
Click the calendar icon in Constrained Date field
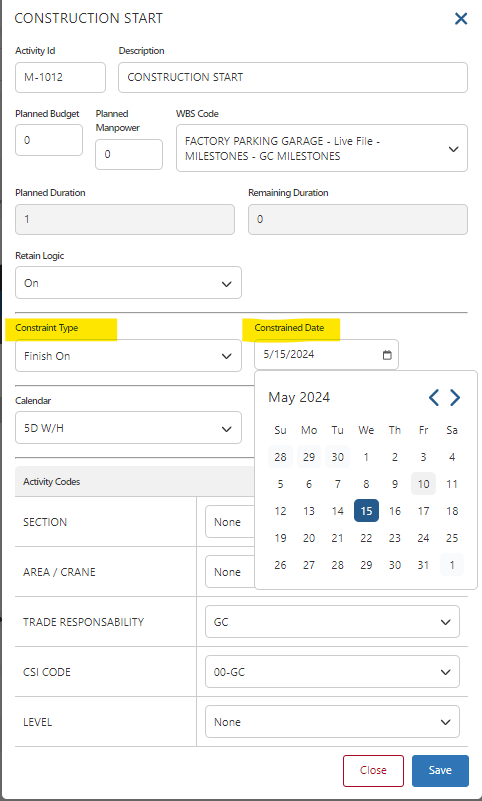(387, 355)
